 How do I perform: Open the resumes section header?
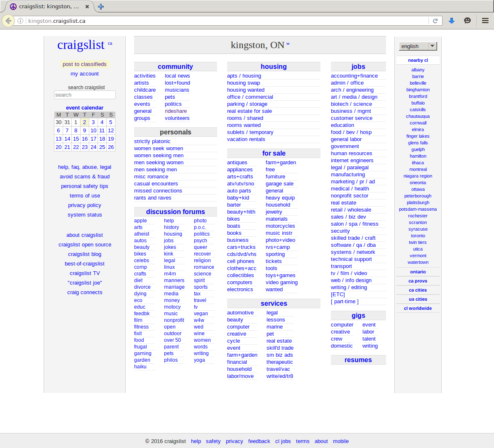358,360
